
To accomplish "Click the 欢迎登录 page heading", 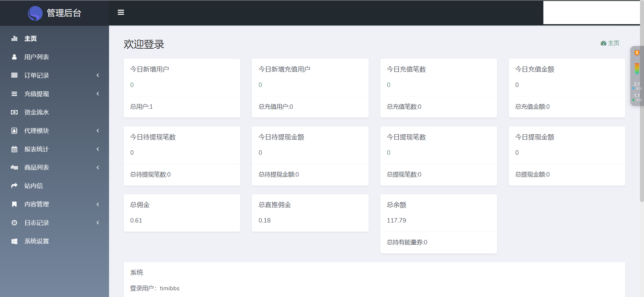I will tap(144, 44).
